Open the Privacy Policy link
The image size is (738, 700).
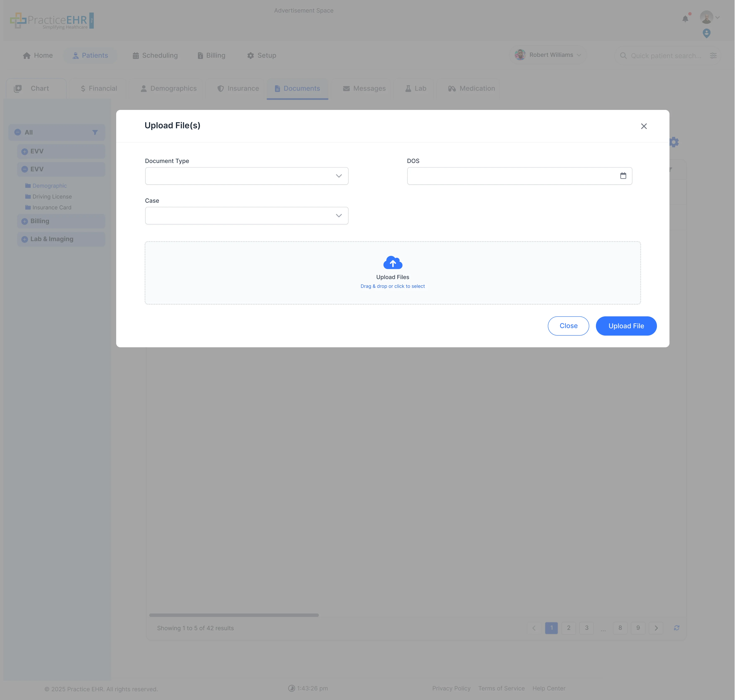(x=451, y=688)
